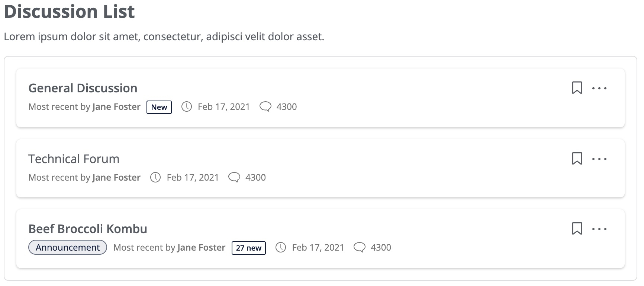Click the New badge on General Discussion
Image resolution: width=644 pixels, height=286 pixels.
(x=159, y=107)
